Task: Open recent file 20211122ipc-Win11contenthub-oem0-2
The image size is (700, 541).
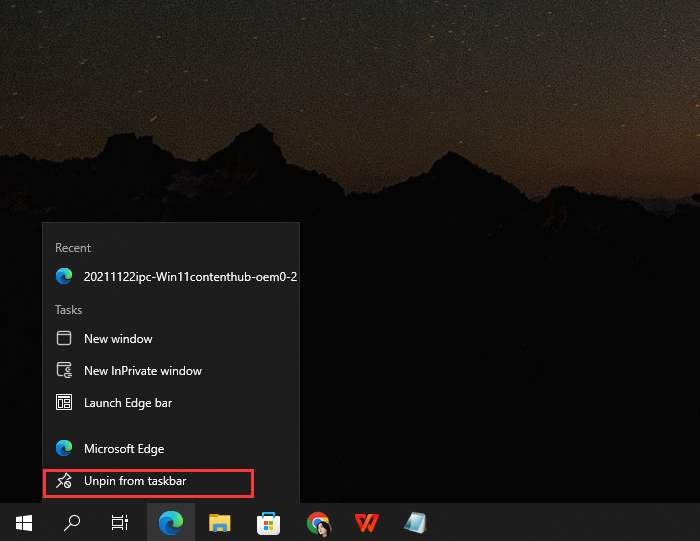Action: pos(190,276)
